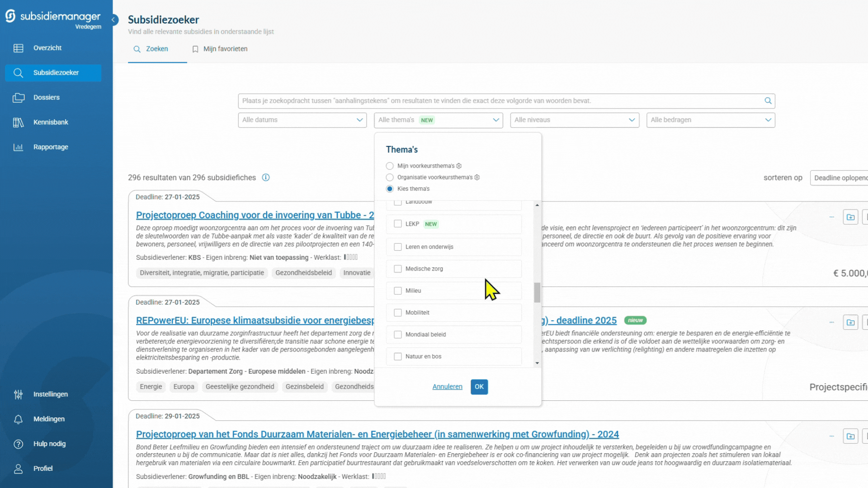Check the Milieu theme checkbox
This screenshot has width=868, height=488.
point(398,291)
